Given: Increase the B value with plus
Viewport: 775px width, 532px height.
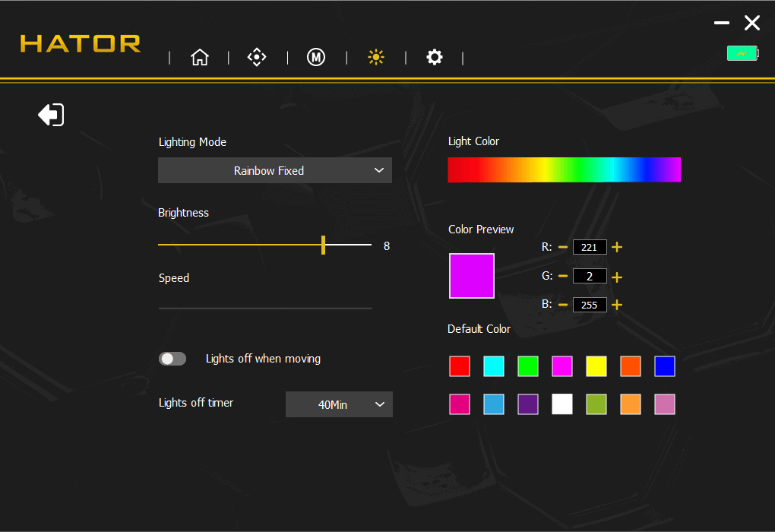Looking at the screenshot, I should coord(617,305).
